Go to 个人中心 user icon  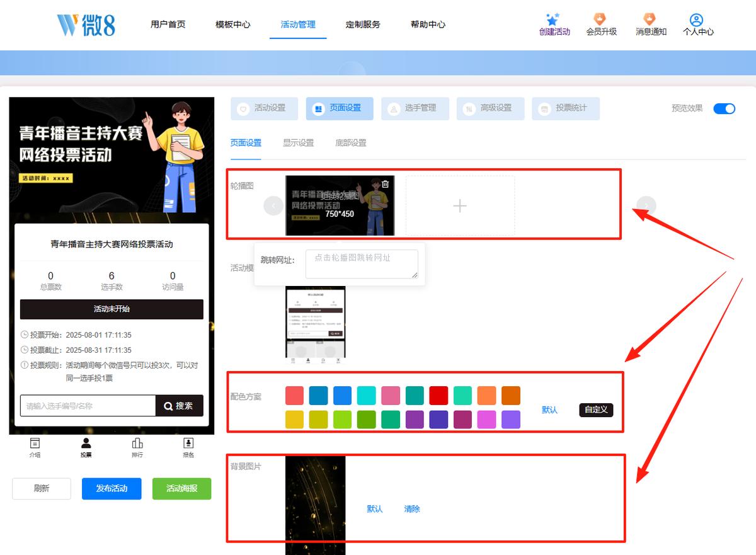coord(697,20)
